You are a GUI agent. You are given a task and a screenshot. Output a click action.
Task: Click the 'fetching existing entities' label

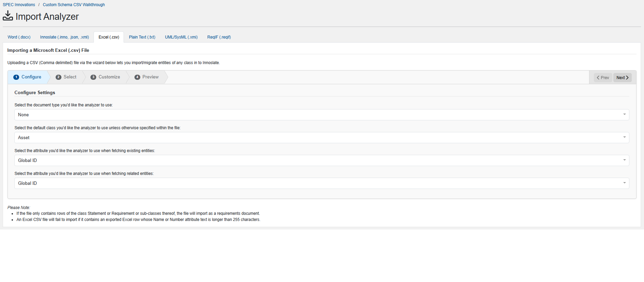[85, 151]
